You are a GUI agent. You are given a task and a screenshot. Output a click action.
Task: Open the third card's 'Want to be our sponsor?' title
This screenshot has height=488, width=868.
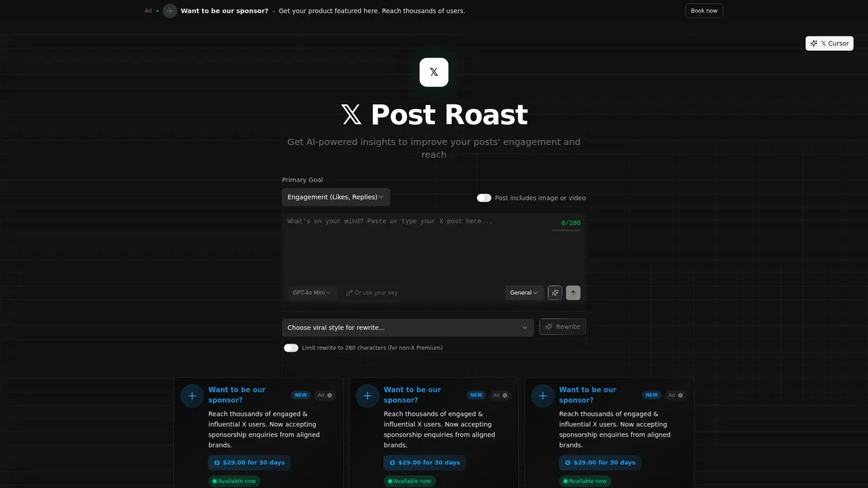pos(587,395)
